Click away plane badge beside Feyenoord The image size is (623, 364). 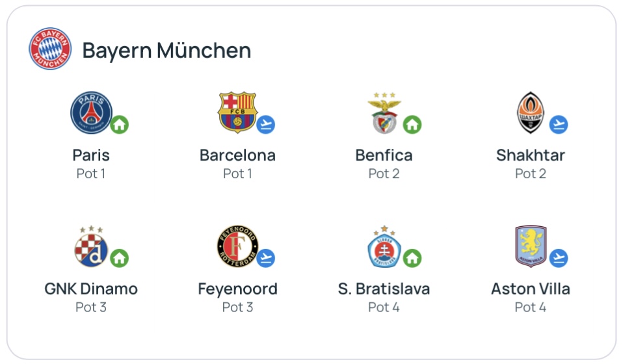(266, 258)
